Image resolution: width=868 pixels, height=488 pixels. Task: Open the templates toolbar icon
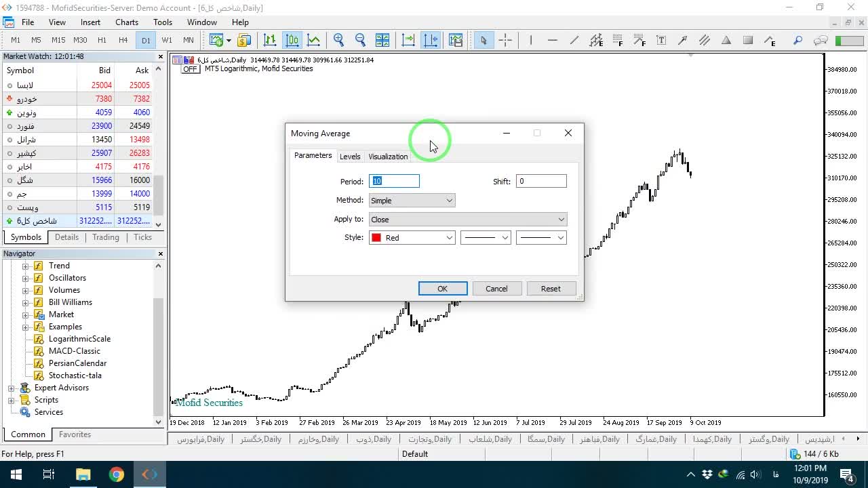pyautogui.click(x=455, y=40)
